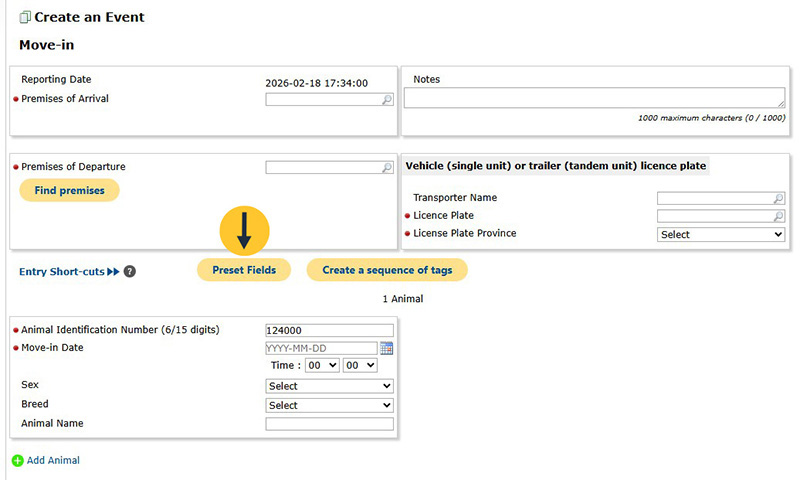800x480 pixels.
Task: Open the License Plate Province dropdown
Action: click(720, 234)
